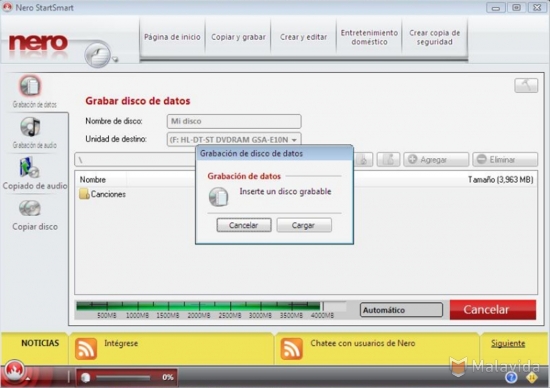Minimize the Nero StartSmart window

point(496,8)
